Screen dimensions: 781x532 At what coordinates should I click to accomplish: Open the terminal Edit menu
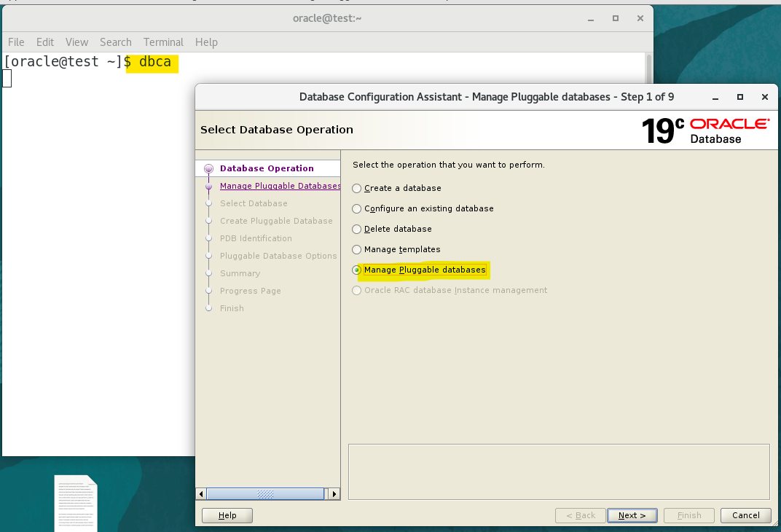coord(45,42)
